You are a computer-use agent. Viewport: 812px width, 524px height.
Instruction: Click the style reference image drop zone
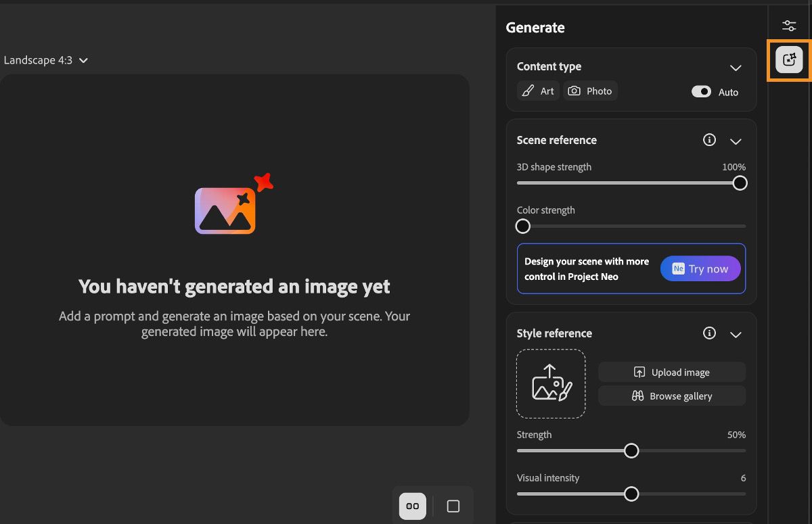tap(551, 383)
